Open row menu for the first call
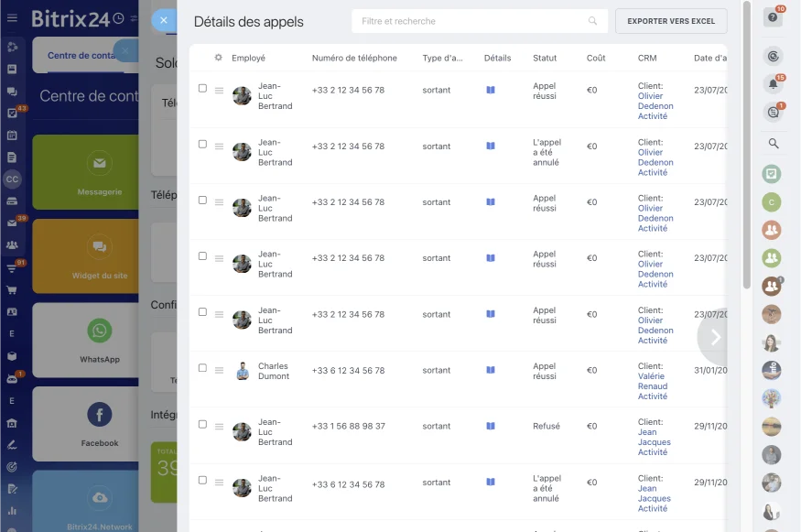The width and height of the screenshot is (801, 532). (219, 90)
